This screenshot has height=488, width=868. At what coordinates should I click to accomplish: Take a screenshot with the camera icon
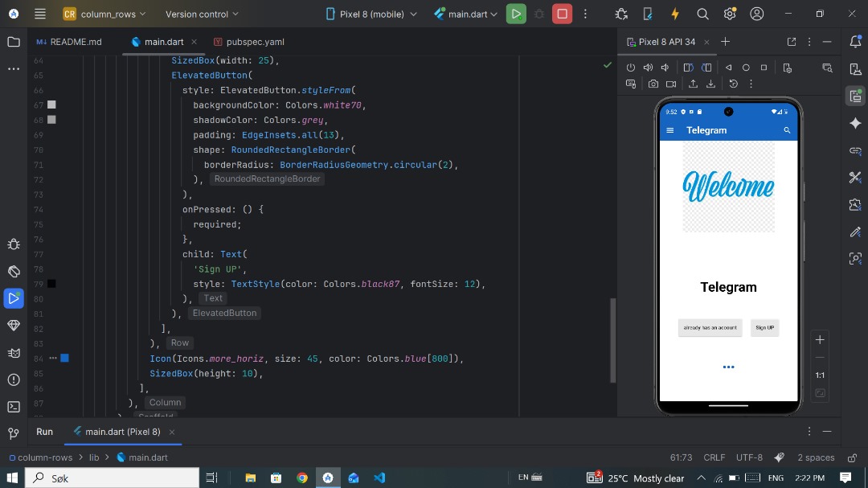[653, 84]
